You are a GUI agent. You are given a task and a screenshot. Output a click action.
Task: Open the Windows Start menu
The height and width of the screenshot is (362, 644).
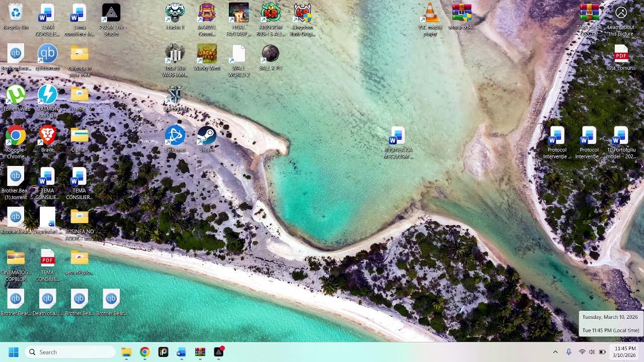[x=14, y=352]
